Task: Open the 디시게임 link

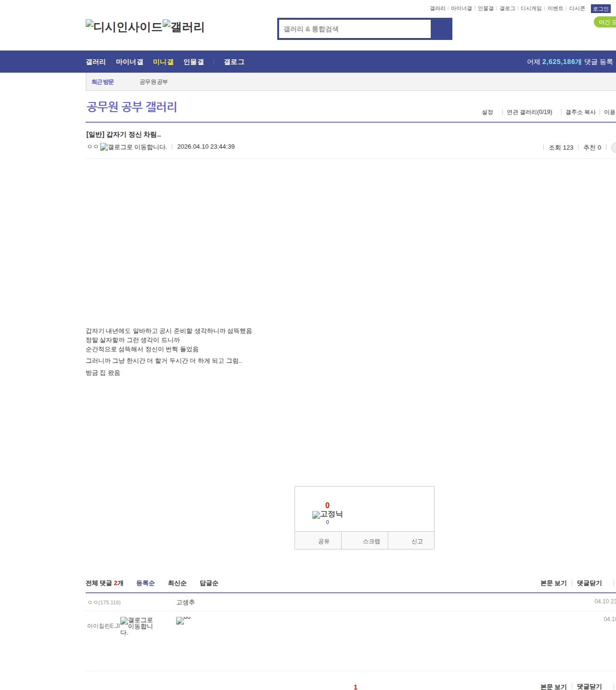Action: 531,9
